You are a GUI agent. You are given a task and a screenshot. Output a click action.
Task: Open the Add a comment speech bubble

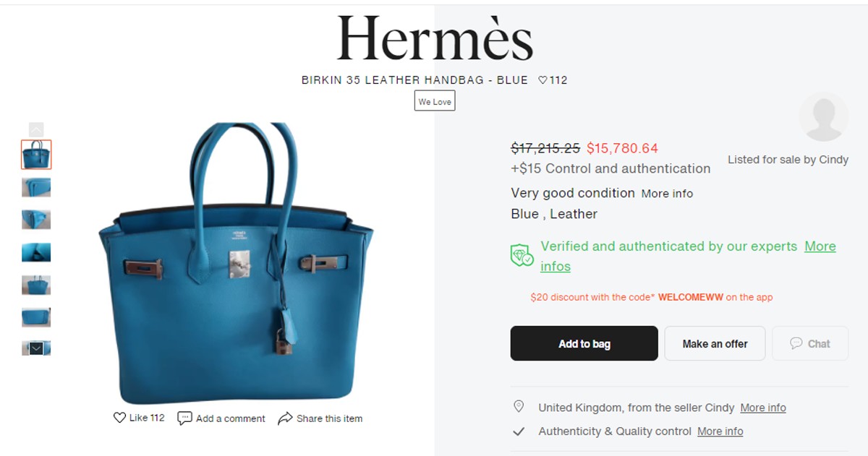[x=184, y=418]
